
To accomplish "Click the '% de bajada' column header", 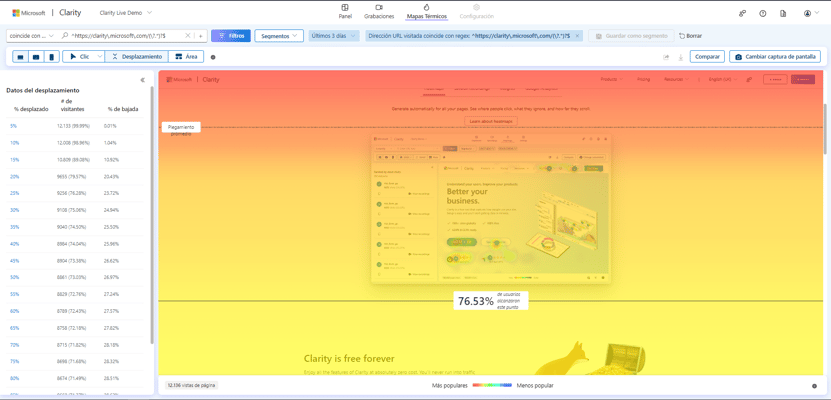I will click(123, 109).
